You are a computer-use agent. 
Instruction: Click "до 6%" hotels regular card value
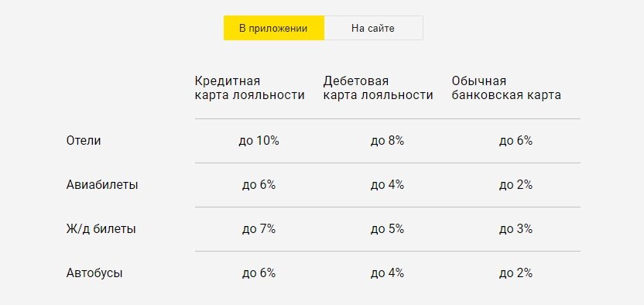click(516, 141)
